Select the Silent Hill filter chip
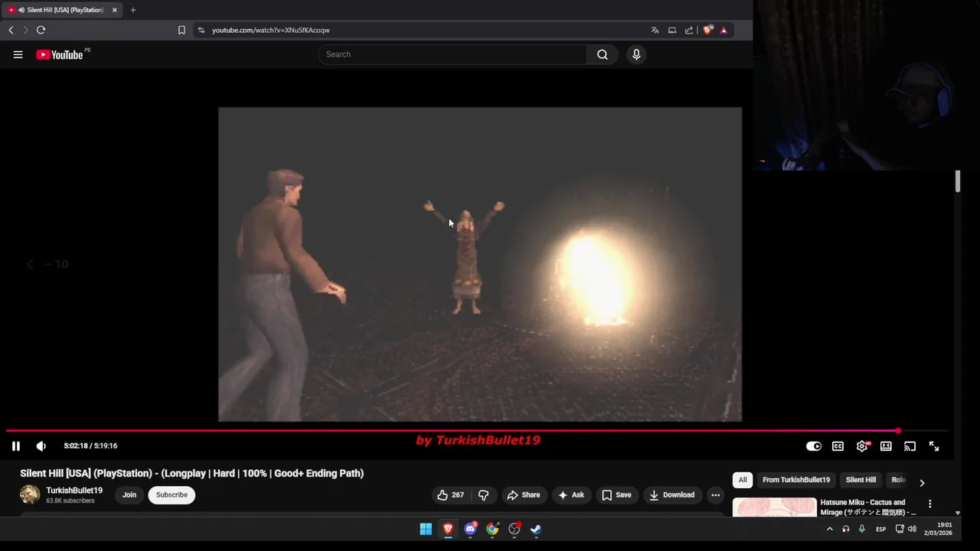This screenshot has width=980, height=551. point(861,480)
